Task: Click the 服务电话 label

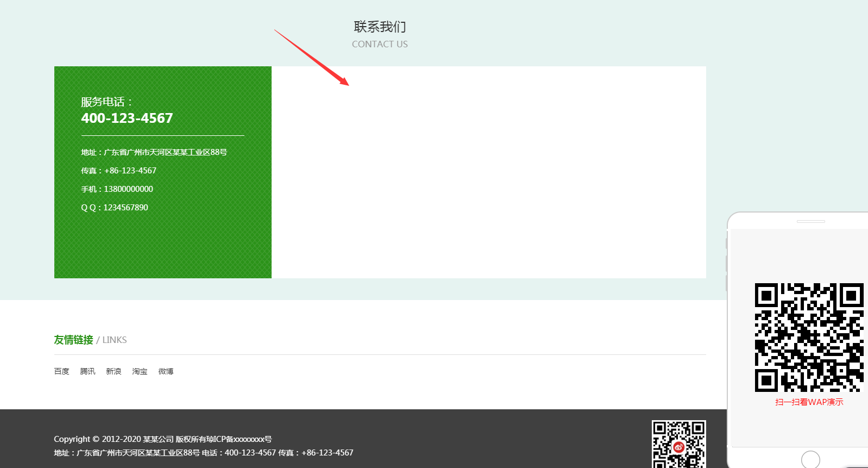Action: (x=106, y=102)
